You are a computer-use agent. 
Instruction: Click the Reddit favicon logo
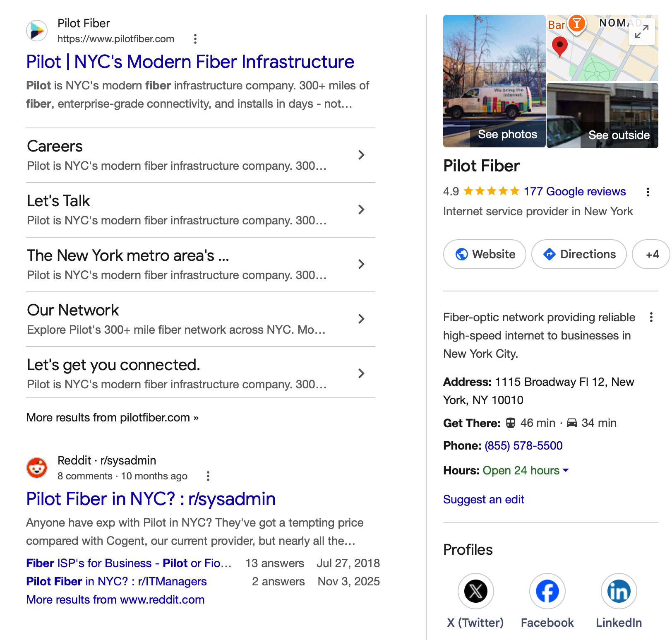(x=37, y=468)
